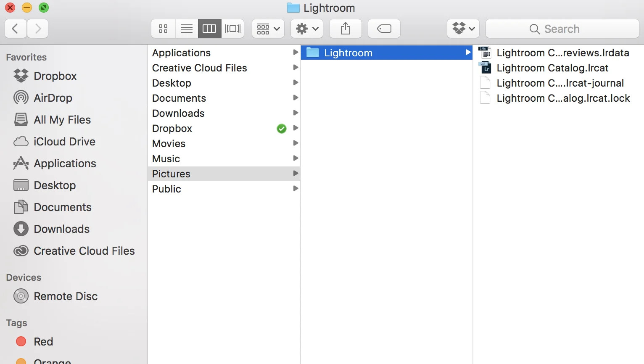Screen dimensions: 644x364
Task: Select the Lightroom folder row
Action: 387,53
